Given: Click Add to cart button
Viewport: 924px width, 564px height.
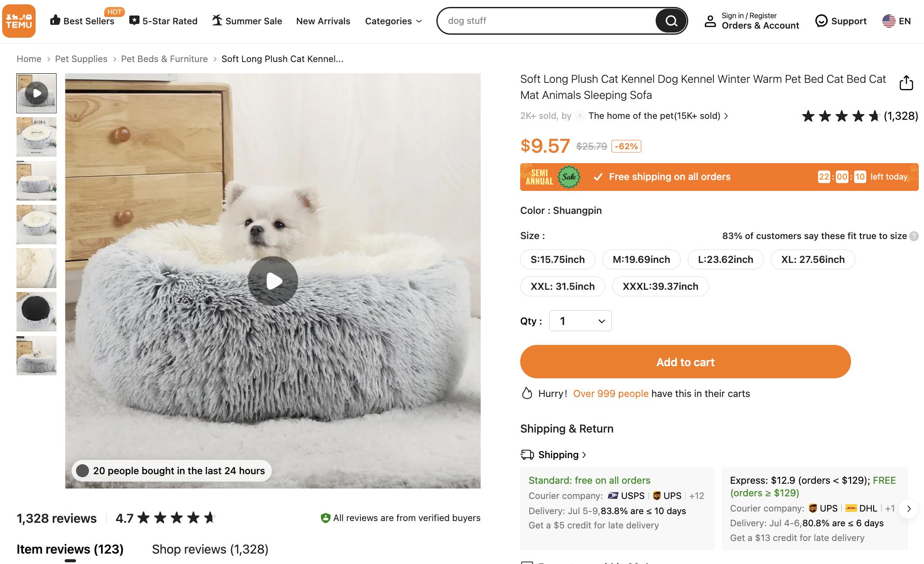Looking at the screenshot, I should pos(685,362).
